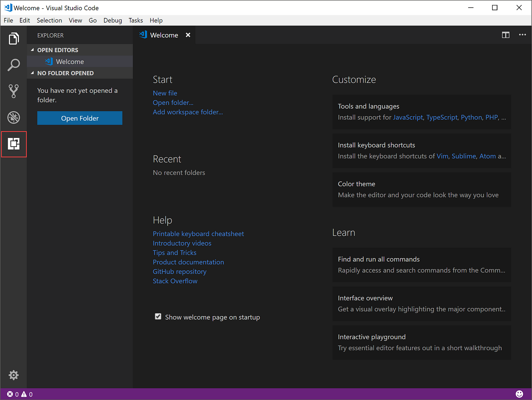The image size is (532, 400).
Task: Open Introductory videos link
Action: tap(182, 243)
